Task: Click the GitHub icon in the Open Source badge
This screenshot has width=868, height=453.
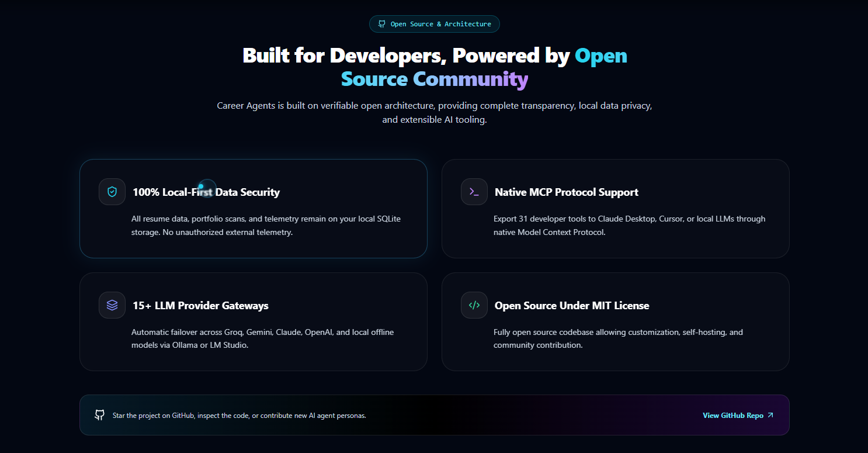Action: (x=382, y=24)
